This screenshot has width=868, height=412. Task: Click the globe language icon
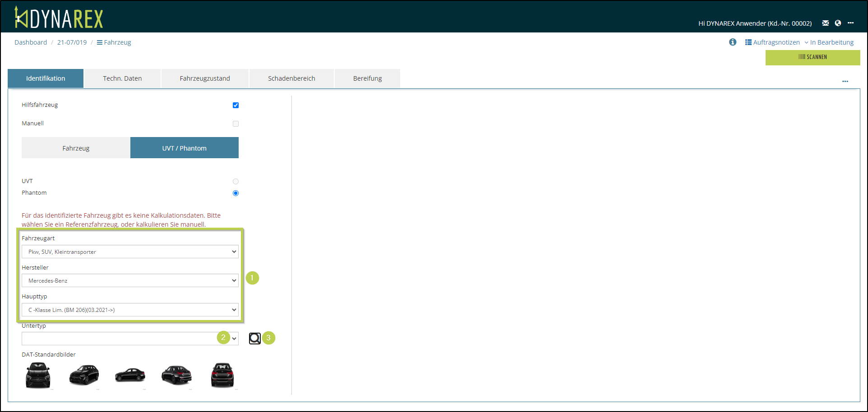838,23
